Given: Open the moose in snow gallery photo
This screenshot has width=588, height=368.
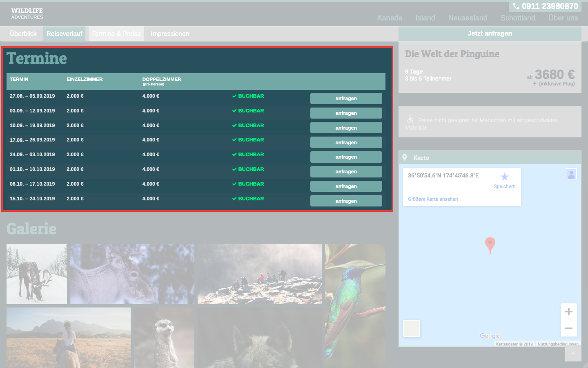Looking at the screenshot, I should pyautogui.click(x=37, y=274).
